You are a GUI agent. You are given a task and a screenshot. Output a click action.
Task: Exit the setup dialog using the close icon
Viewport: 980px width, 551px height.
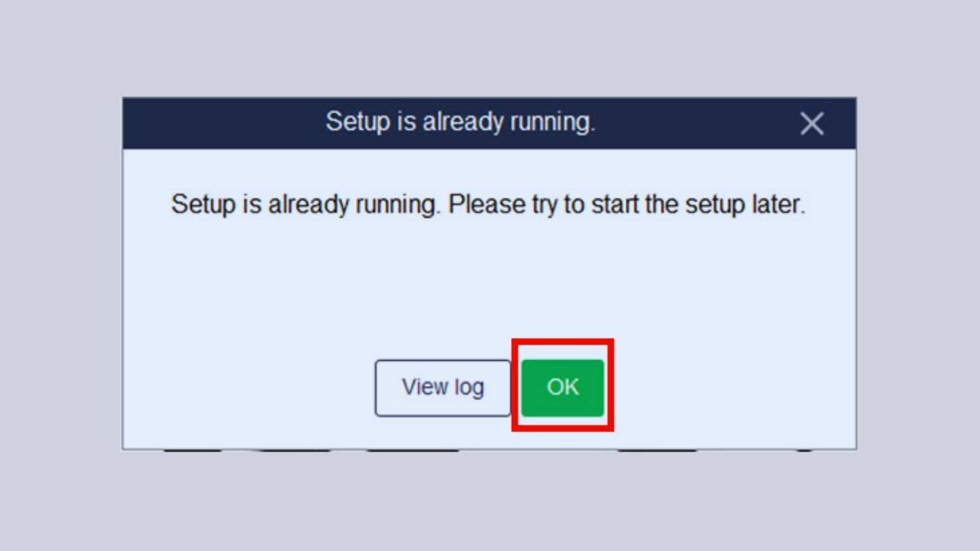click(811, 124)
